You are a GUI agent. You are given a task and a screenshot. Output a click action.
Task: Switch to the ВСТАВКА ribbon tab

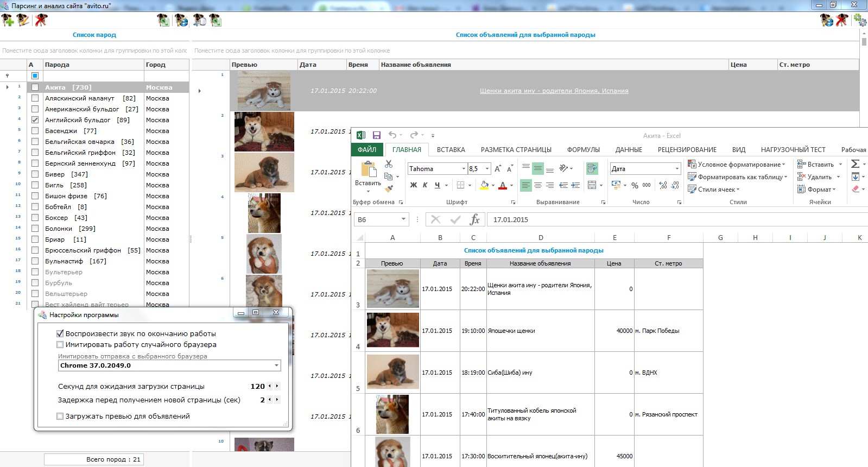pos(451,150)
